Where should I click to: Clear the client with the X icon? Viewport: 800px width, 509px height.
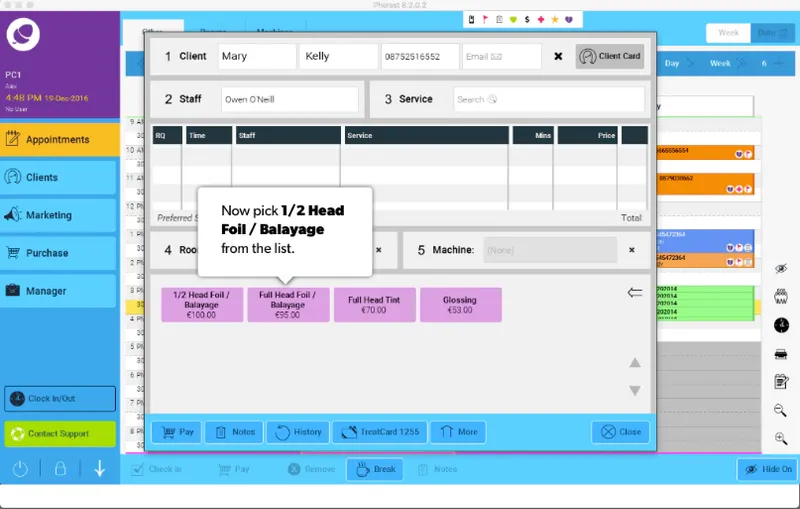coord(558,56)
